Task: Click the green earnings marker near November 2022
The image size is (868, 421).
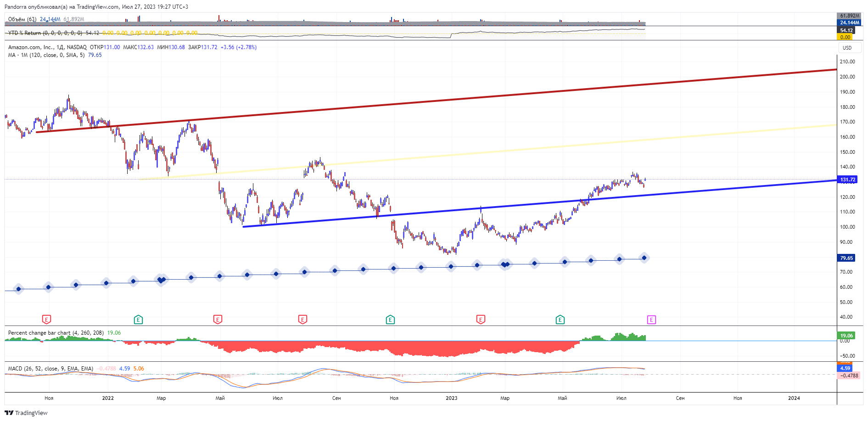Action: [390, 320]
